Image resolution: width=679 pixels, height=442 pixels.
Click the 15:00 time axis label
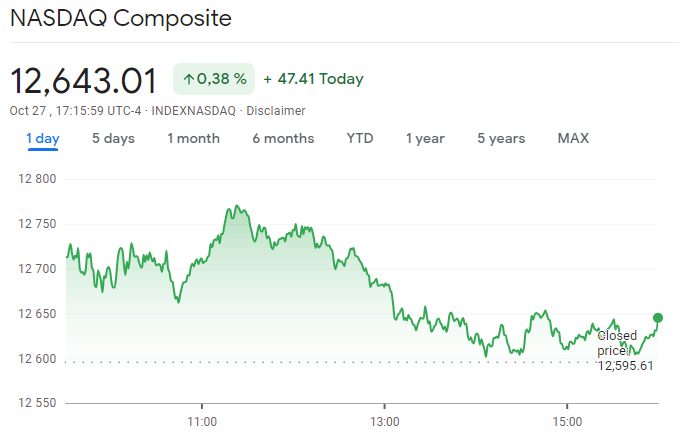click(x=566, y=421)
